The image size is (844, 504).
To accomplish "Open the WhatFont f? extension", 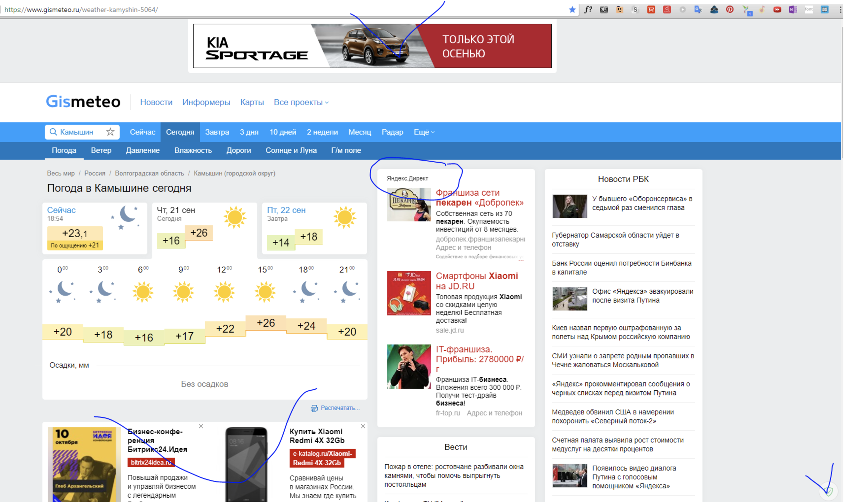I will [x=588, y=10].
